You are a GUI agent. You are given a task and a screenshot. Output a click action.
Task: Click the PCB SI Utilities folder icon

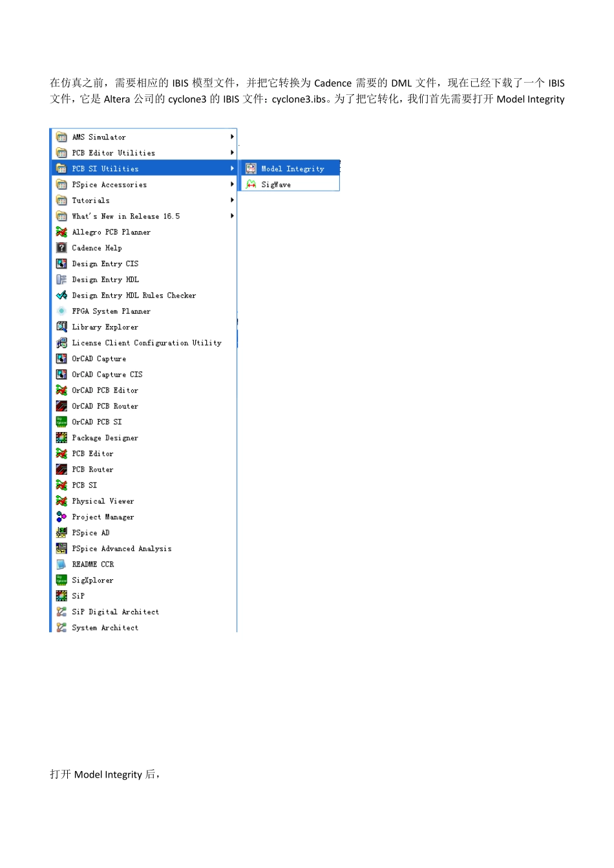click(61, 169)
